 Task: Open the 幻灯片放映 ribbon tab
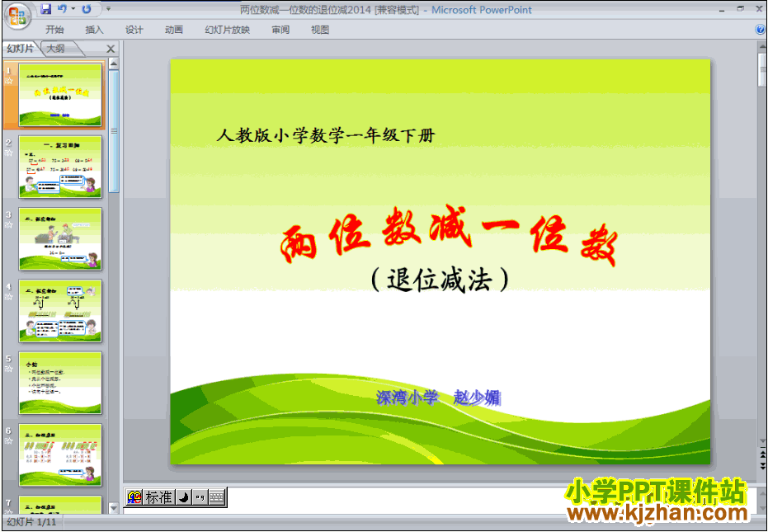click(227, 30)
